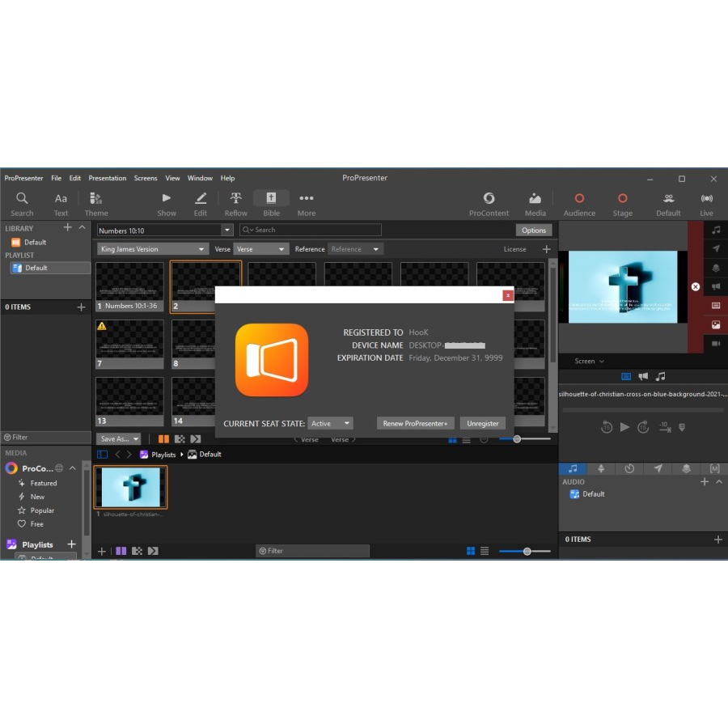Open the Search tool in toolbar

click(x=22, y=205)
